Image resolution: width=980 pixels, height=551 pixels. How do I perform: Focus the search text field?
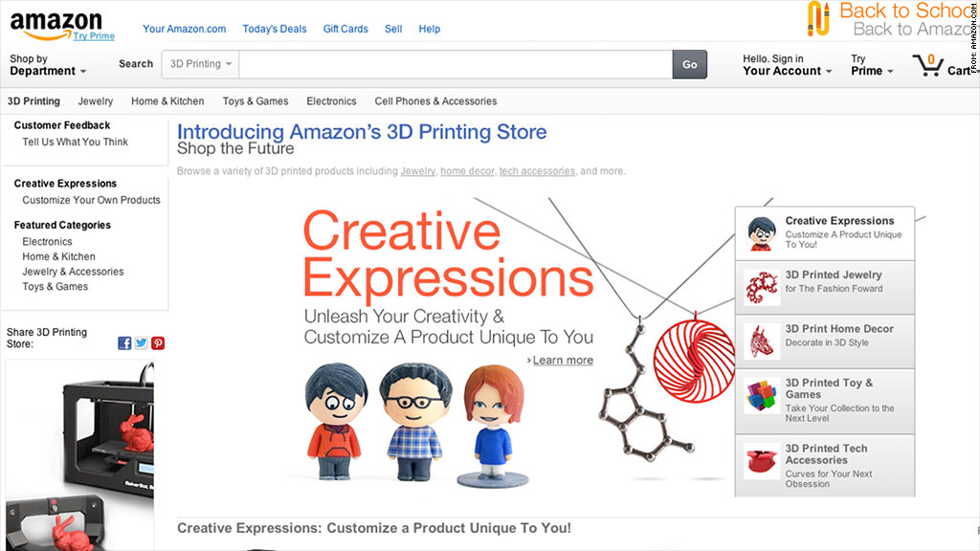pyautogui.click(x=456, y=64)
